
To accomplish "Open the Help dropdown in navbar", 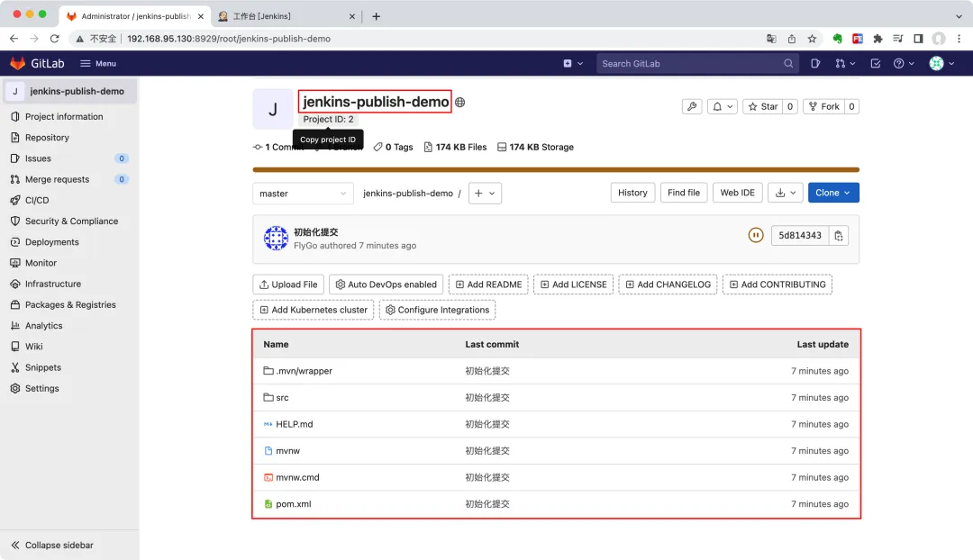I will [x=903, y=63].
